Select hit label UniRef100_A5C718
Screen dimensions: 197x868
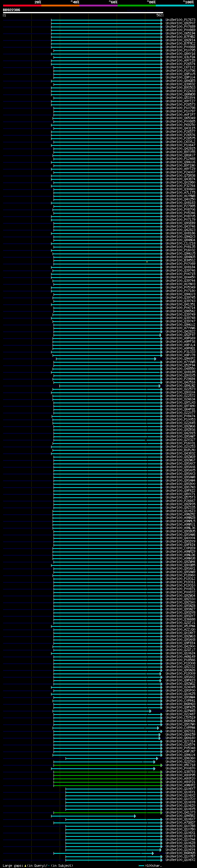coord(180,765)
